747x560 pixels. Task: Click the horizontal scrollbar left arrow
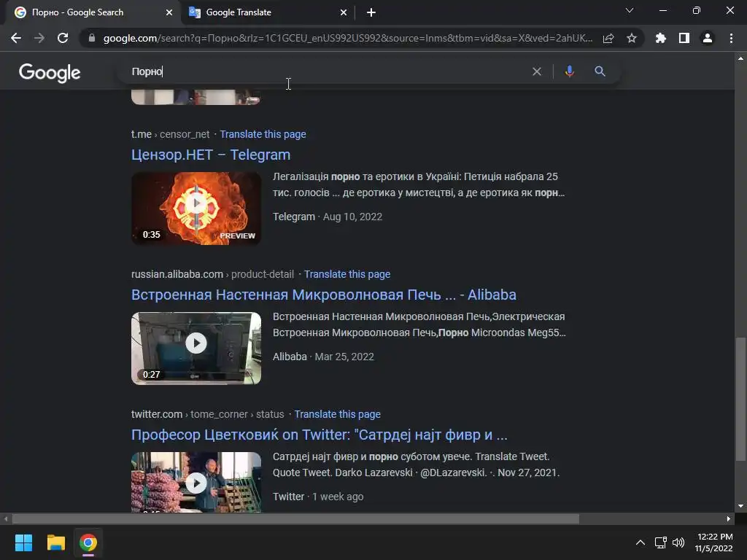pyautogui.click(x=6, y=518)
